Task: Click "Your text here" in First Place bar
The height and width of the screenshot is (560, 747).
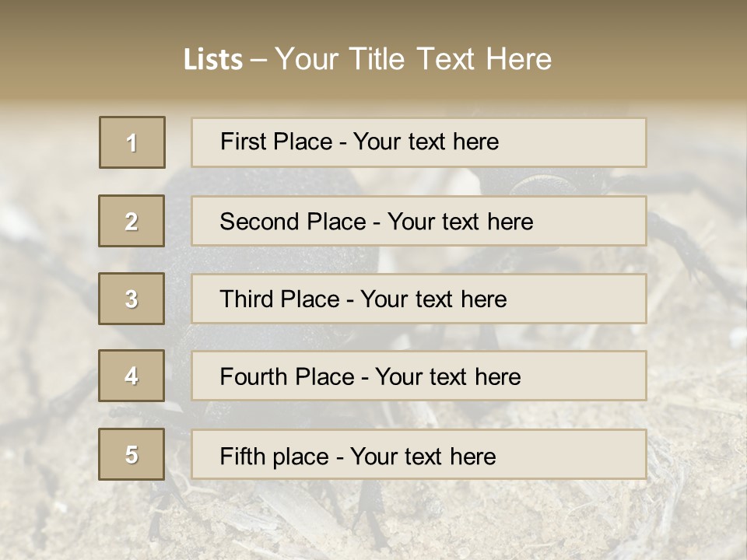Action: 426,142
